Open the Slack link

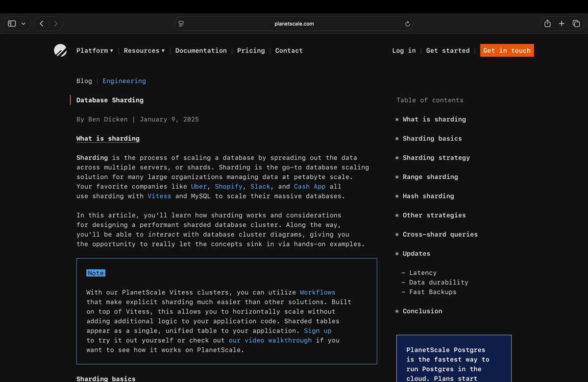tap(260, 187)
